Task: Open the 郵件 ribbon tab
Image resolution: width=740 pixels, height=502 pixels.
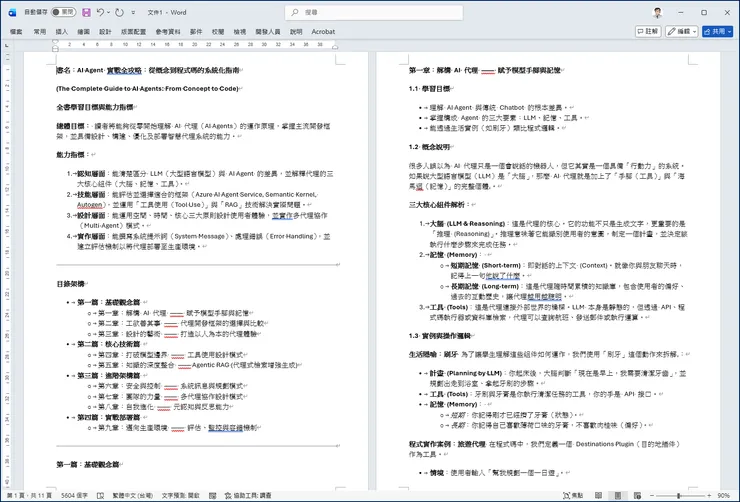Action: point(196,32)
